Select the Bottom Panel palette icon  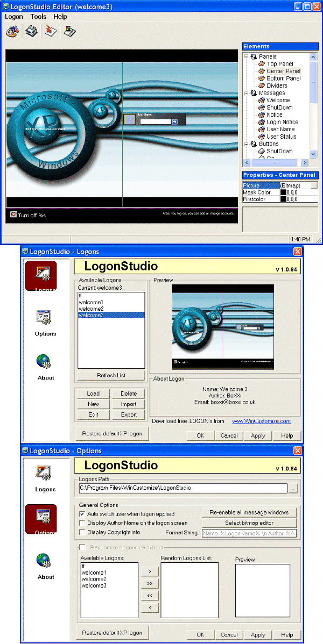click(x=261, y=78)
